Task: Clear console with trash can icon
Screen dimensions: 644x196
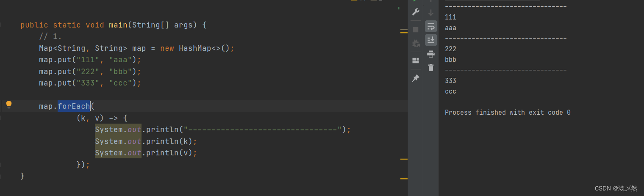Action: pos(431,67)
